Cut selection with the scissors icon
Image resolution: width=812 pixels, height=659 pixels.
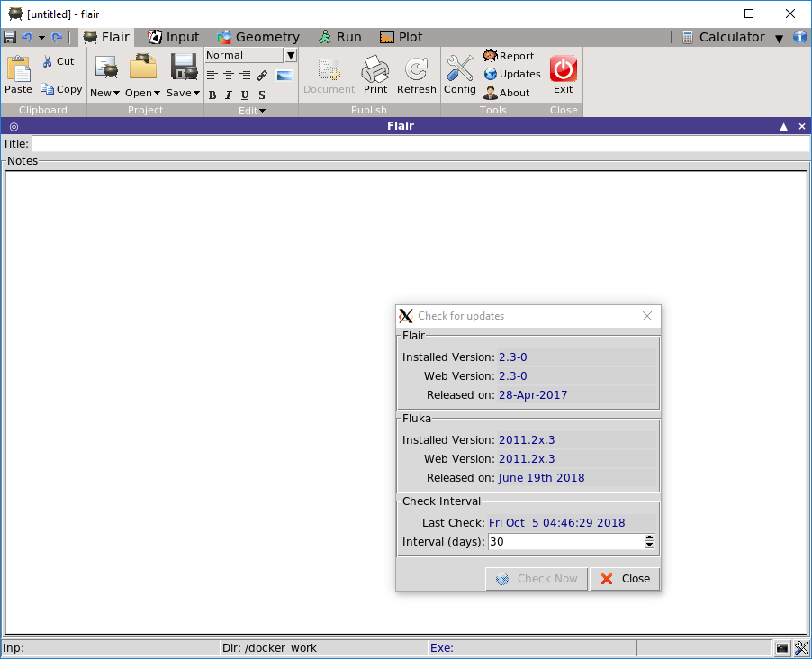pos(59,61)
